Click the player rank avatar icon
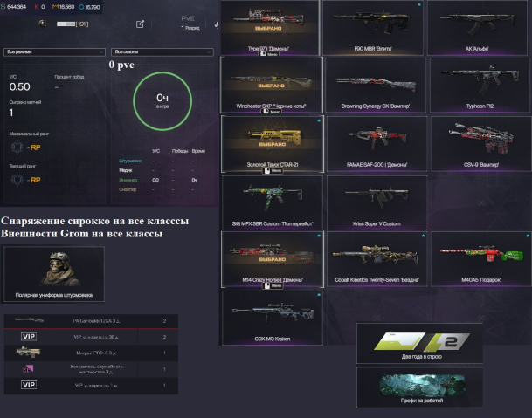Viewport: 532px width, 418px height. point(43,24)
